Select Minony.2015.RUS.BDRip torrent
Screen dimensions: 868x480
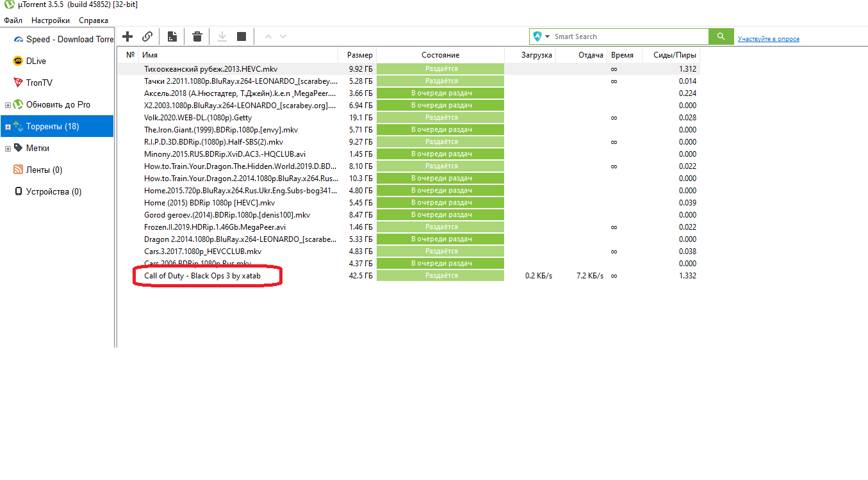point(225,154)
